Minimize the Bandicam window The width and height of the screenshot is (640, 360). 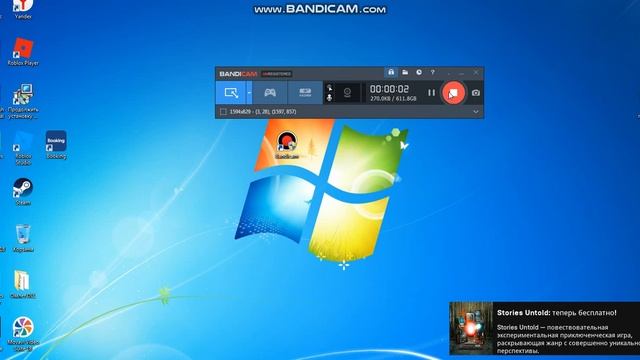pos(462,73)
